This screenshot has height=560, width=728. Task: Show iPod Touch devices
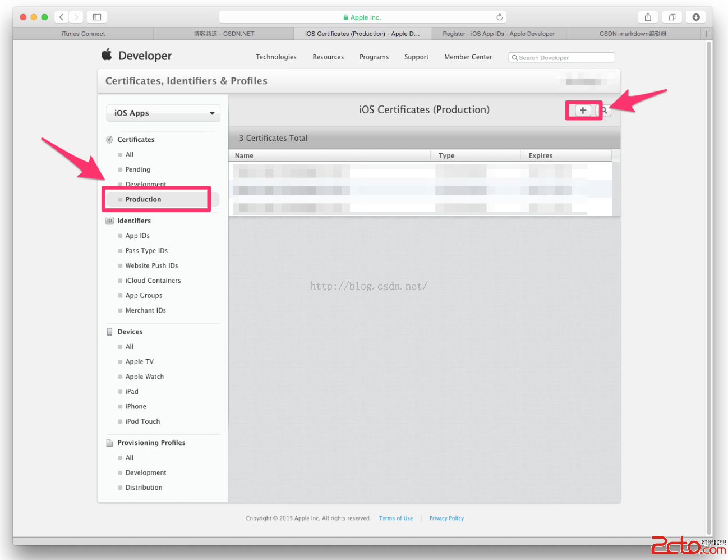point(142,421)
